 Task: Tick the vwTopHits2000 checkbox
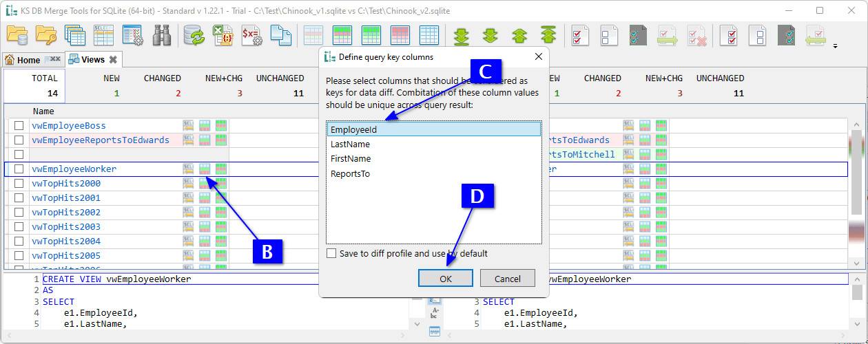tap(19, 183)
